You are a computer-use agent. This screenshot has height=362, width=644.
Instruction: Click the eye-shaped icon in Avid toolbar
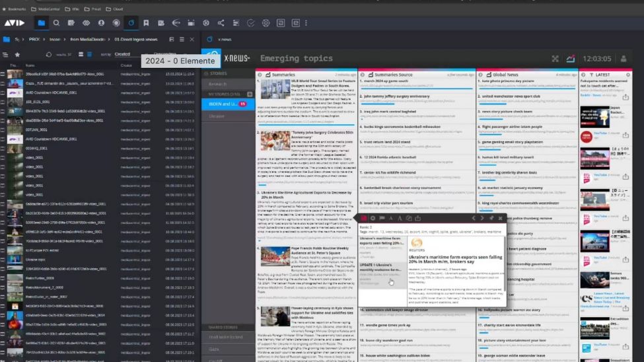(87, 23)
